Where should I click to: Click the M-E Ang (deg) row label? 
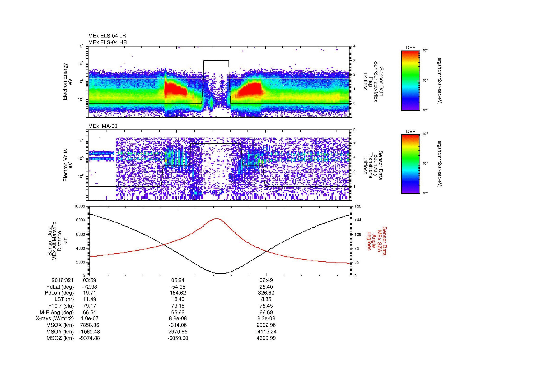(x=57, y=312)
